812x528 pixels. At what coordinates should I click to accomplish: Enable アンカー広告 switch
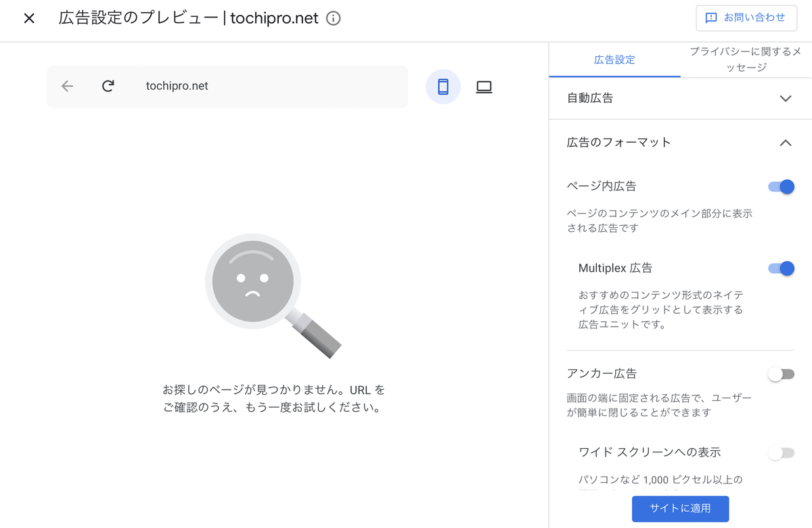point(781,374)
